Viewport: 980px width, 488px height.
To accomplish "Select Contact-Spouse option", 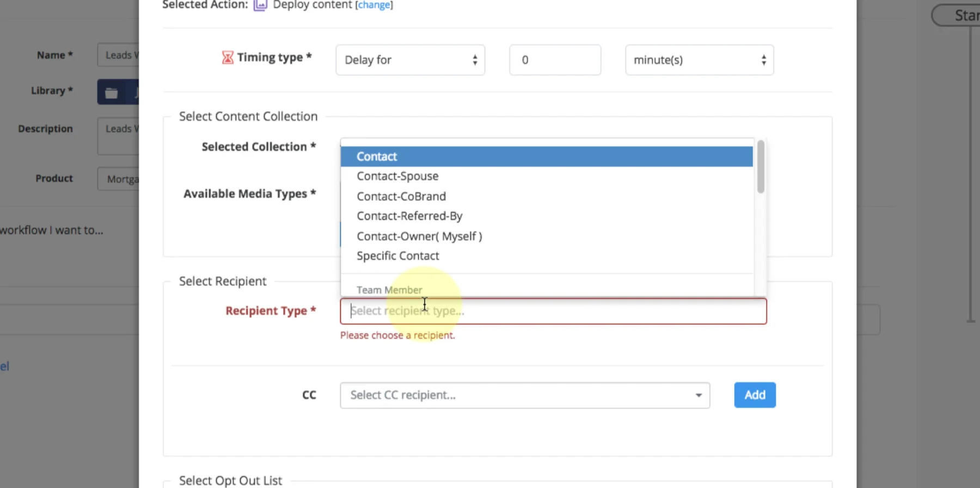I will (x=547, y=176).
